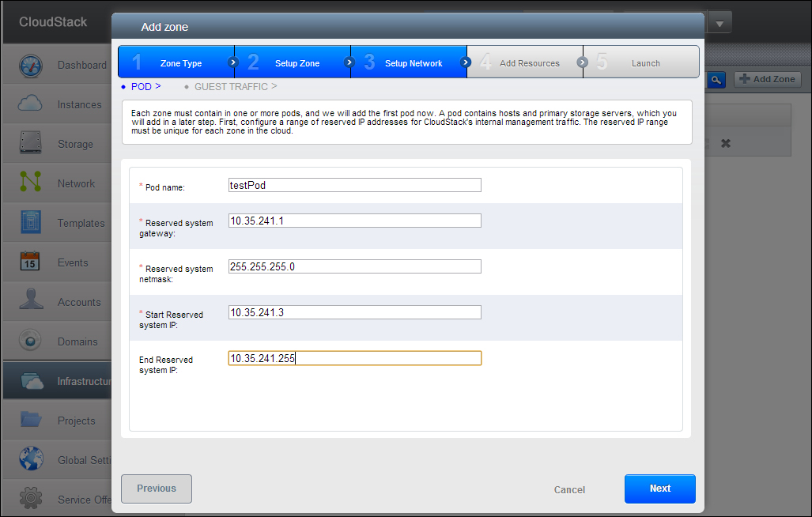The width and height of the screenshot is (812, 517).
Task: Switch to the Setup Zone step
Action: 293,63
